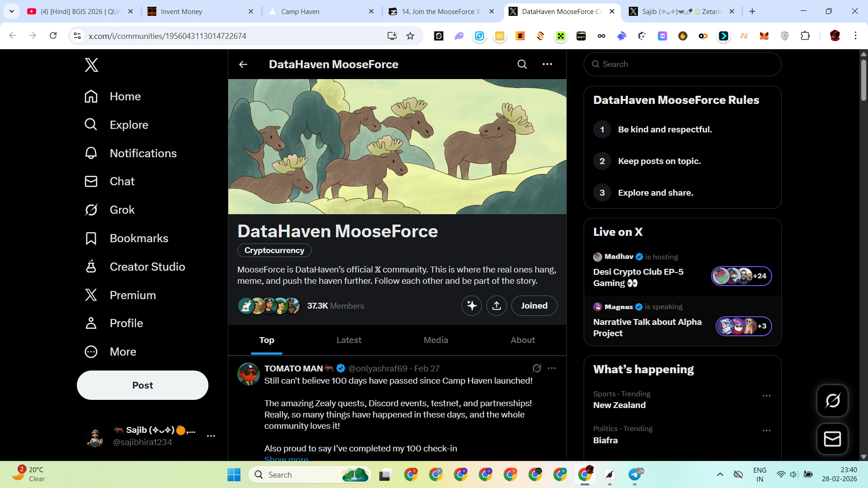Click the X Search input field
Viewport: 868px width, 488px height.
tap(682, 64)
